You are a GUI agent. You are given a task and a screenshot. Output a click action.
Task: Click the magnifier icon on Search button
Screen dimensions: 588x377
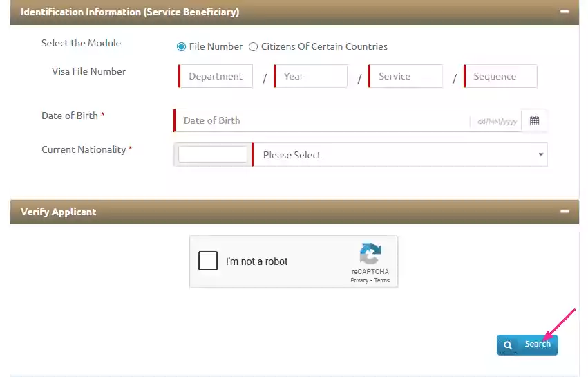pyautogui.click(x=508, y=345)
